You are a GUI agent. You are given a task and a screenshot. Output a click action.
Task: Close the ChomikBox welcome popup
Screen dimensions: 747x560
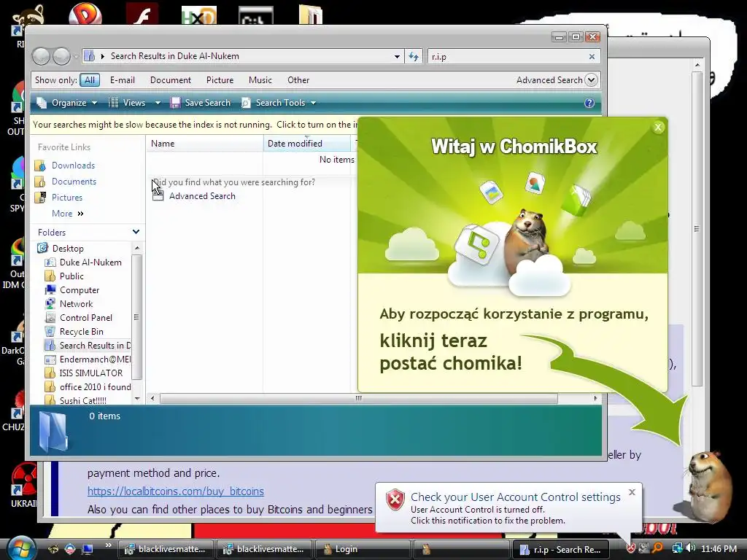point(658,127)
